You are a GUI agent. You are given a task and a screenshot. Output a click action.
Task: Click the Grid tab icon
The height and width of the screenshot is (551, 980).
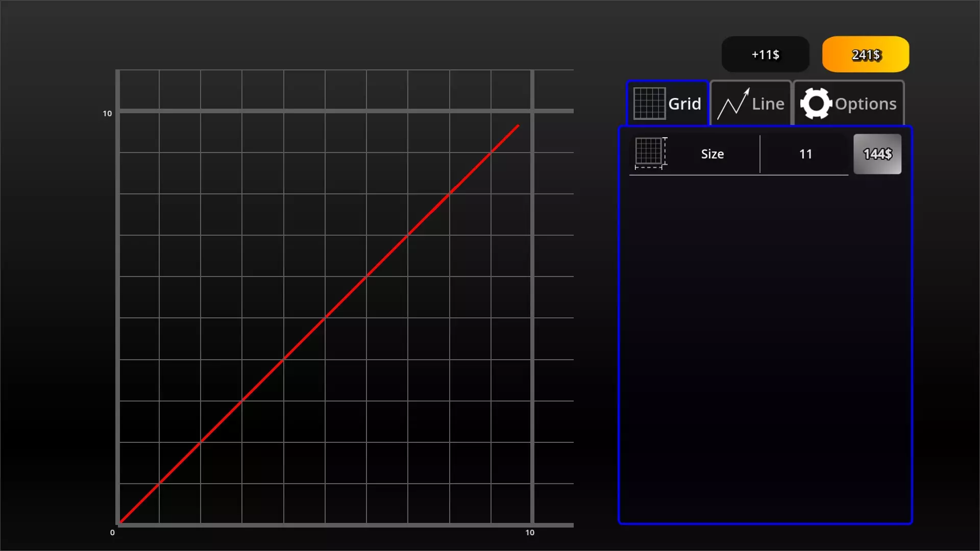coord(649,104)
